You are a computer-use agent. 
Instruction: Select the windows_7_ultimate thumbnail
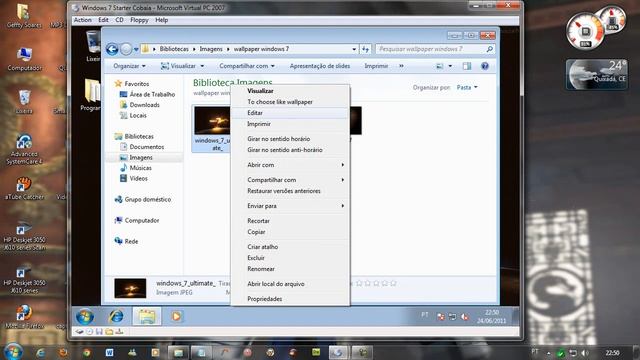click(212, 121)
